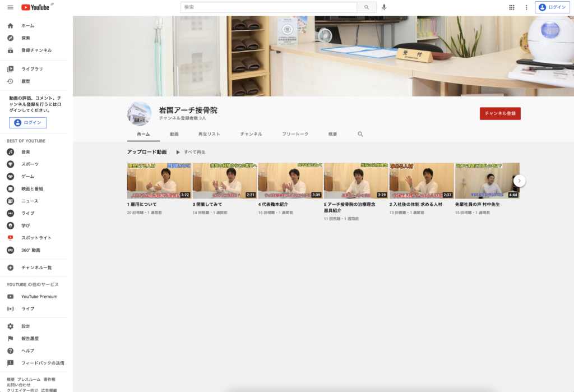This screenshot has width=574, height=392.
Task: Click the channel search magnifier icon
Action: 360,134
